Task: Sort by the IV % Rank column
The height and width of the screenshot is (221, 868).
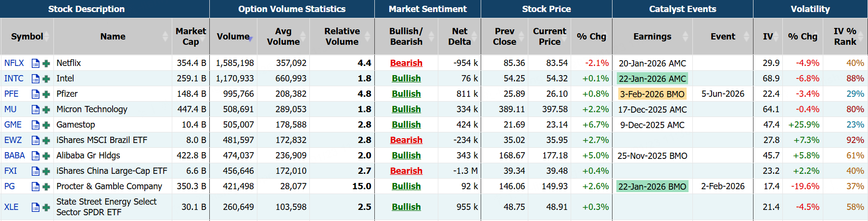Action: [x=845, y=37]
